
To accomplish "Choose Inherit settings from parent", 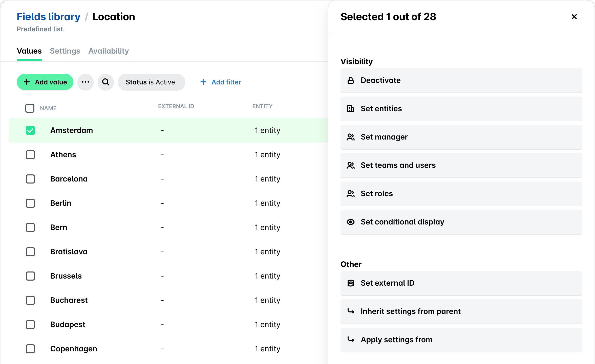I will click(x=461, y=311).
